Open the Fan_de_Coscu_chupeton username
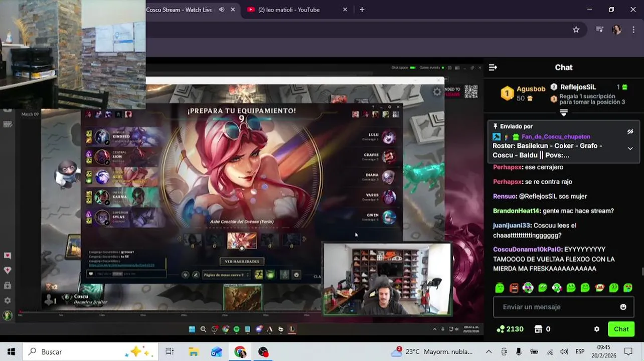Image resolution: width=644 pixels, height=361 pixels. (556, 136)
